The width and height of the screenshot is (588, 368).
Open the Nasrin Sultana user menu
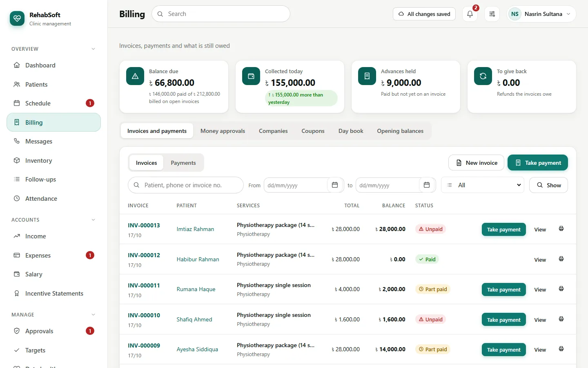[541, 14]
